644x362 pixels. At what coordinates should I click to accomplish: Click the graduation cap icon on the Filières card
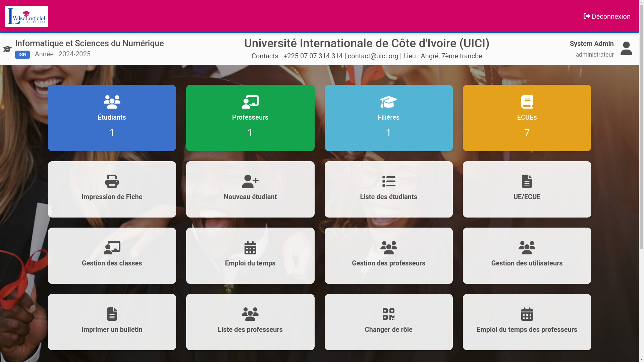388,102
